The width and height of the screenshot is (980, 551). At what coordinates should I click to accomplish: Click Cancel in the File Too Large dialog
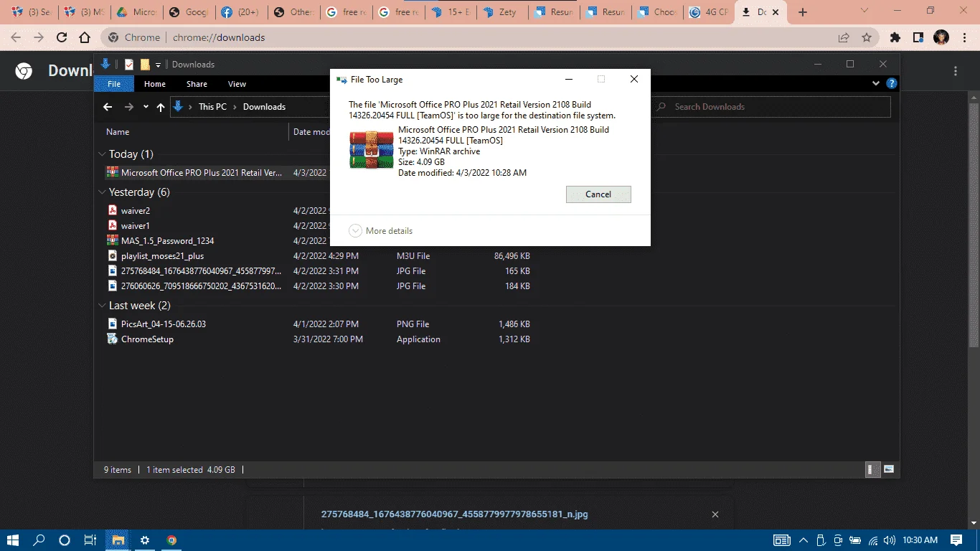598,194
